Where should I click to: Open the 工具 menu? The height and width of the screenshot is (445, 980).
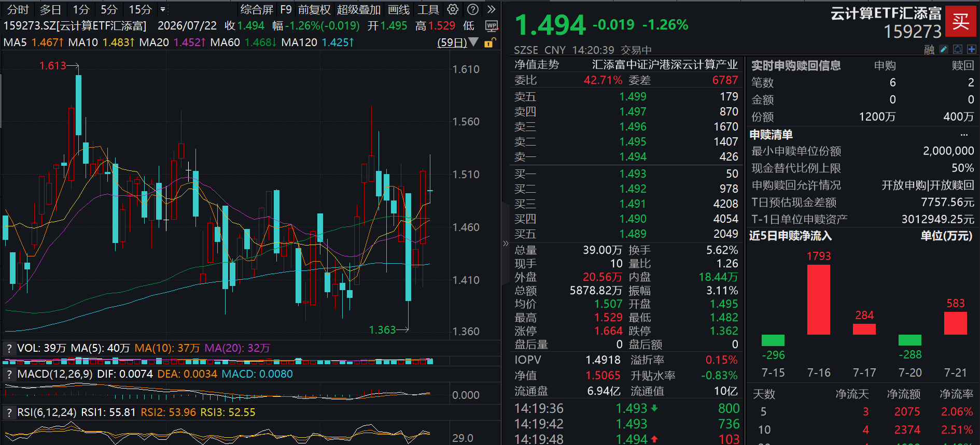pos(428,9)
